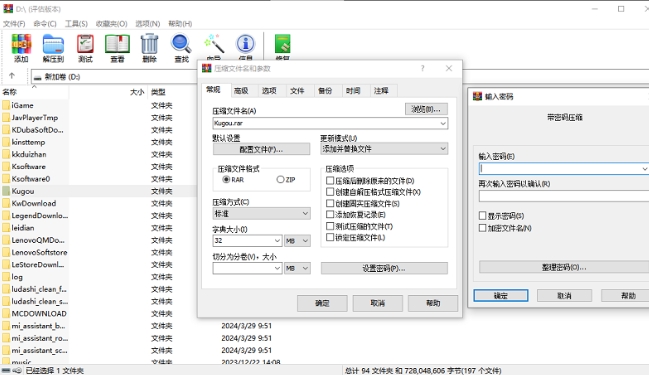
Task: Click the 添加 (Add) toolbar icon
Action: click(21, 44)
